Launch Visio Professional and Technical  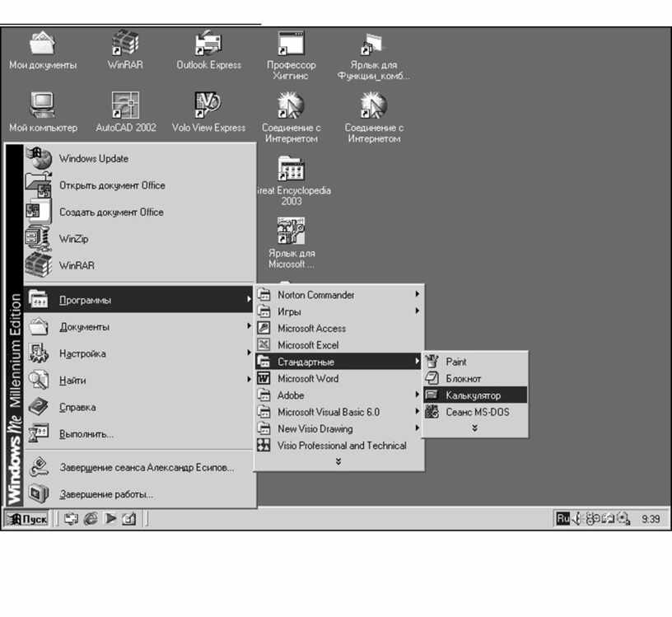point(338,445)
